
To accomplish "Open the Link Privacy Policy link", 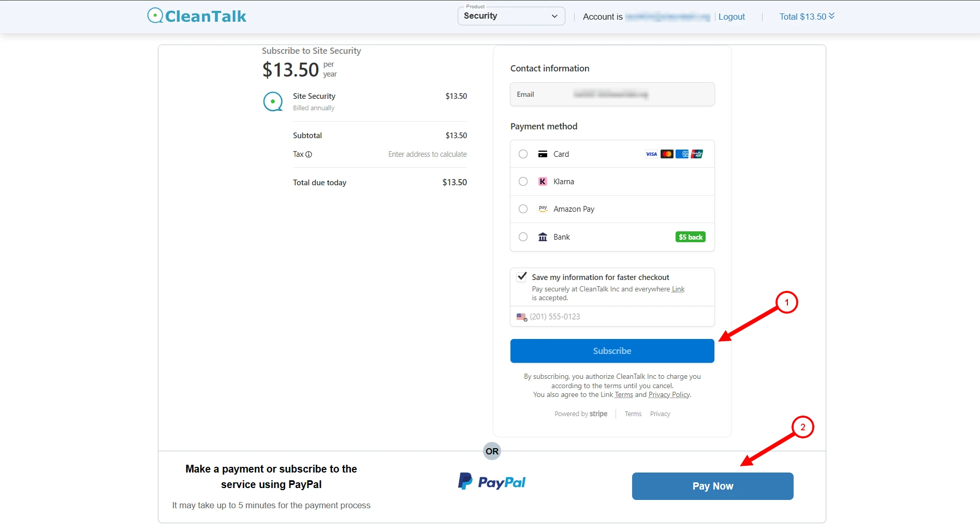I will pos(669,395).
